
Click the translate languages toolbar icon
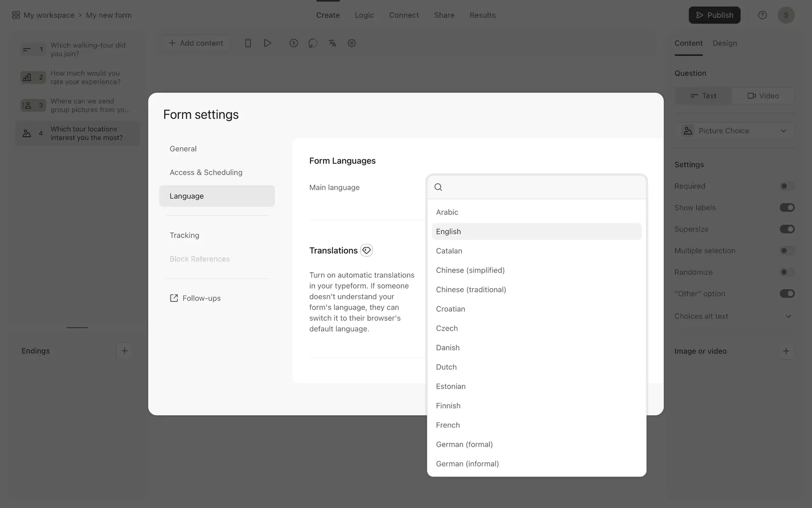click(x=332, y=43)
